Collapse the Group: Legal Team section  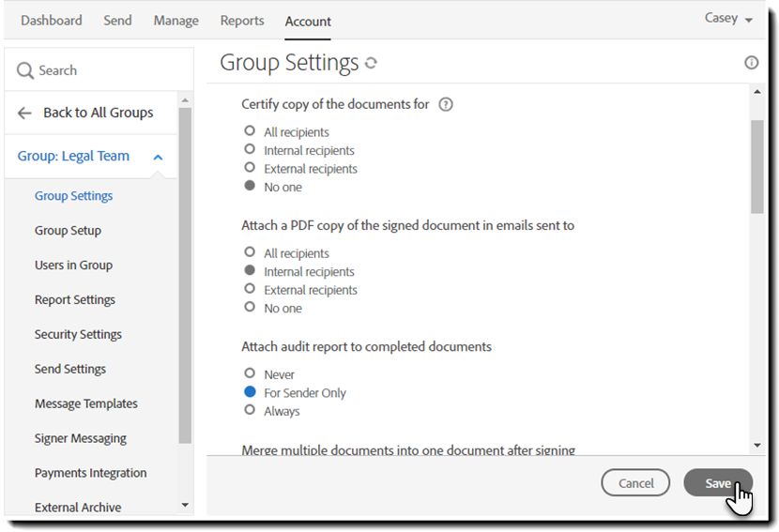click(x=158, y=157)
